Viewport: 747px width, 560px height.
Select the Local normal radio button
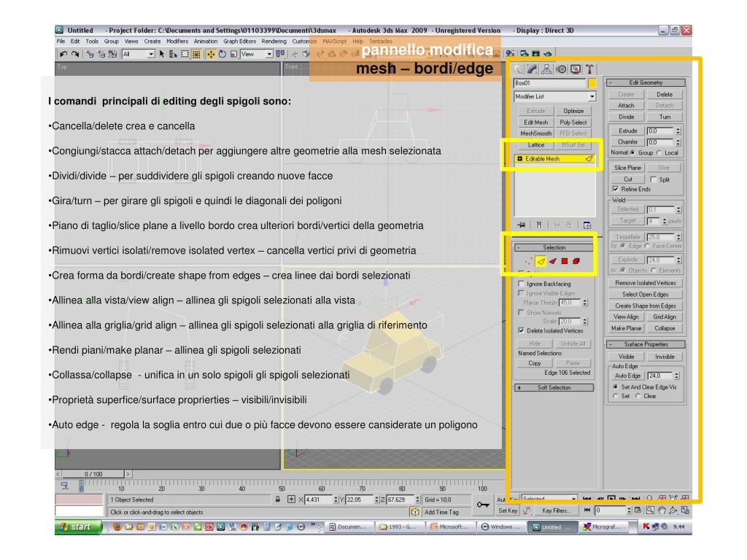coord(659,153)
